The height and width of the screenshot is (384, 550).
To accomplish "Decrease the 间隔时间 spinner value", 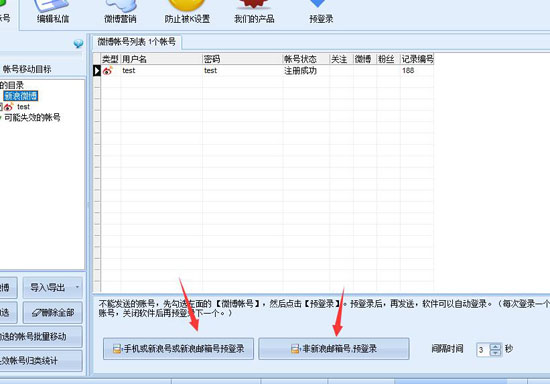I will click(495, 352).
